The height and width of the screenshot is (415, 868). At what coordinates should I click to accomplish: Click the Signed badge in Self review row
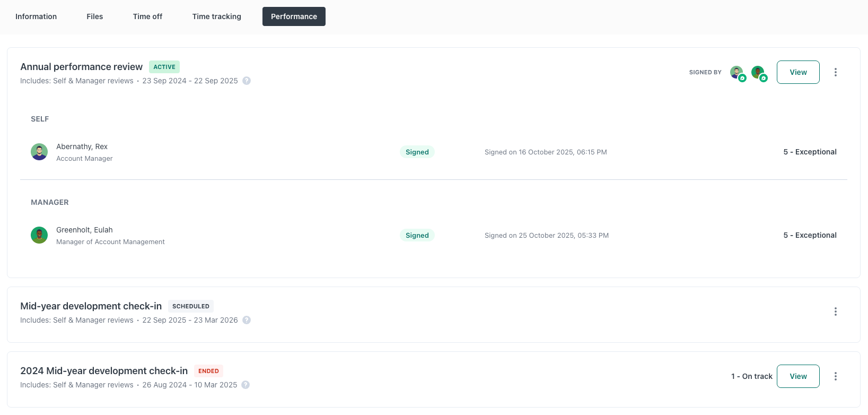click(417, 152)
